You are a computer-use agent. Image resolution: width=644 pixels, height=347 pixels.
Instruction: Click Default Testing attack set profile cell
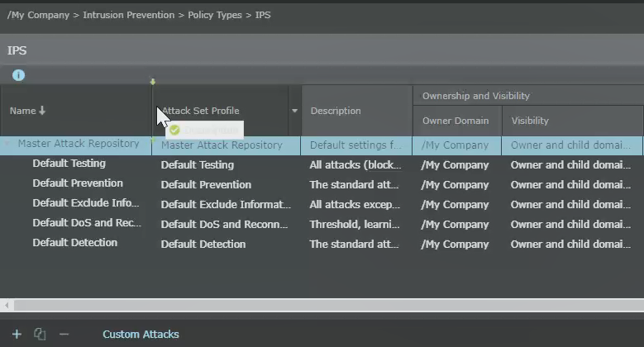point(226,165)
